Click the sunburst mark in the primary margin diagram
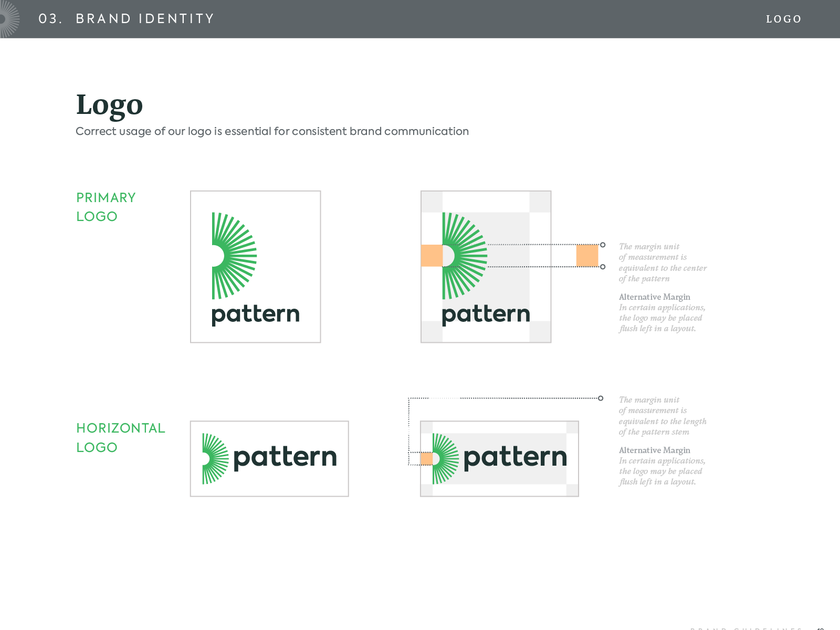This screenshot has width=840, height=630. (464, 256)
